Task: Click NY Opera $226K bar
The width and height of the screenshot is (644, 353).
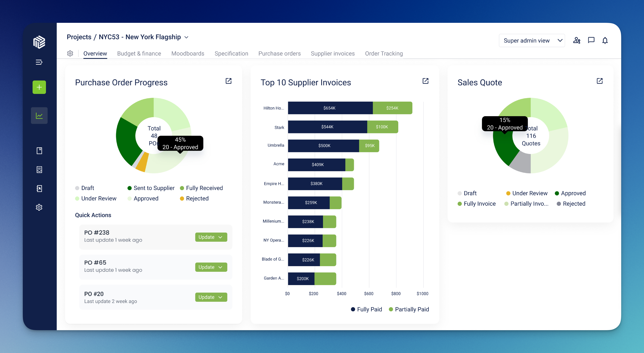Action: 305,241
